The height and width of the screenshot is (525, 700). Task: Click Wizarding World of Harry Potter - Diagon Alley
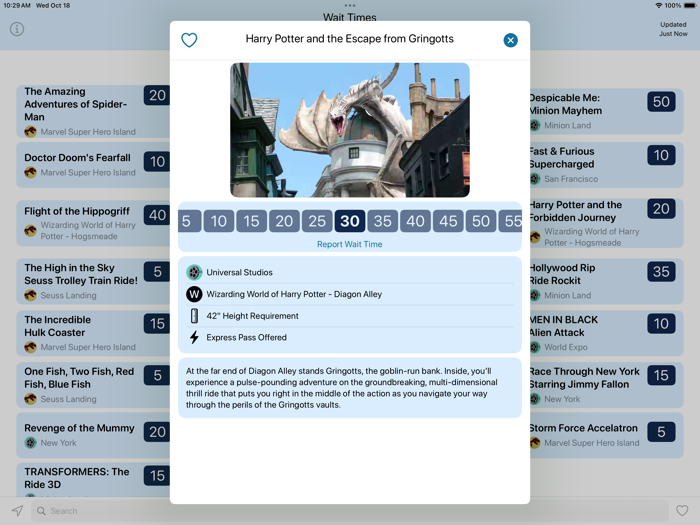[x=350, y=294]
